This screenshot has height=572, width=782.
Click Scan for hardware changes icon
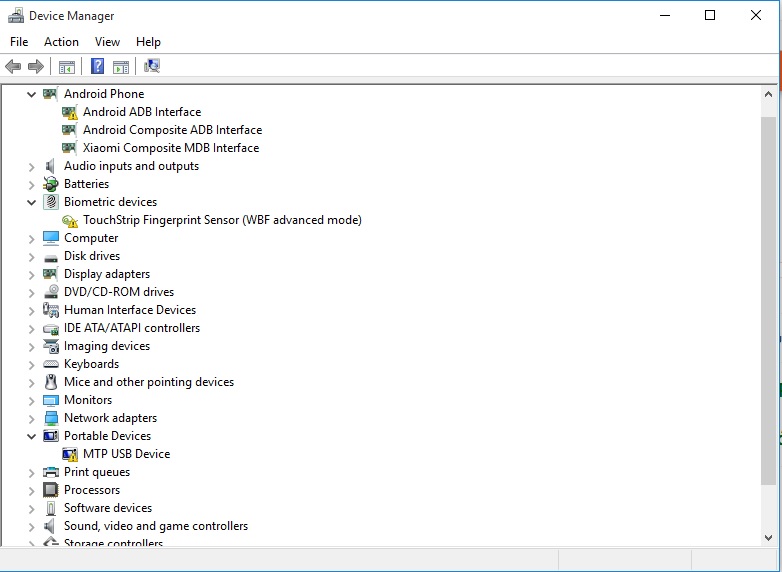[152, 67]
